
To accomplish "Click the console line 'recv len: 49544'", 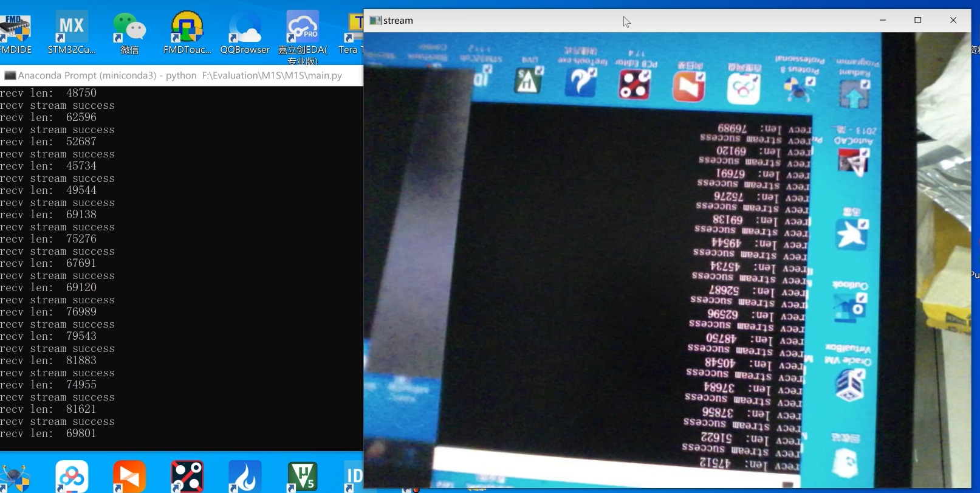I will [49, 190].
